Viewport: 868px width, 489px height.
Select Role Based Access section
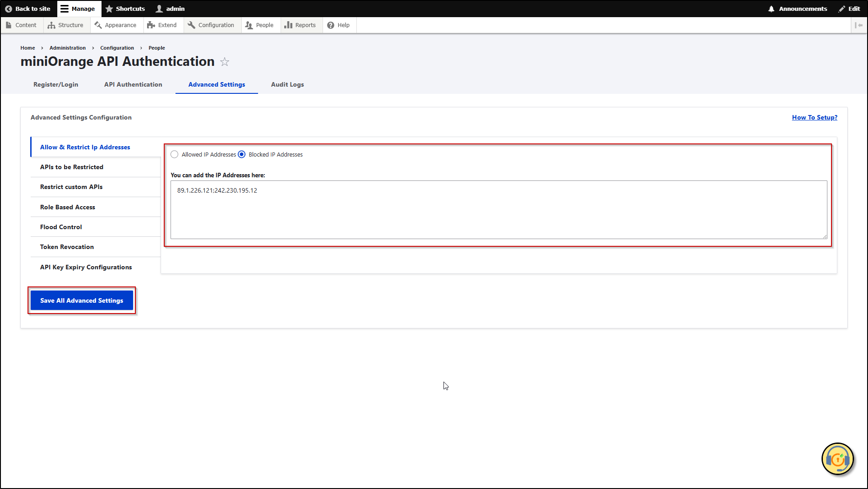pyautogui.click(x=96, y=207)
